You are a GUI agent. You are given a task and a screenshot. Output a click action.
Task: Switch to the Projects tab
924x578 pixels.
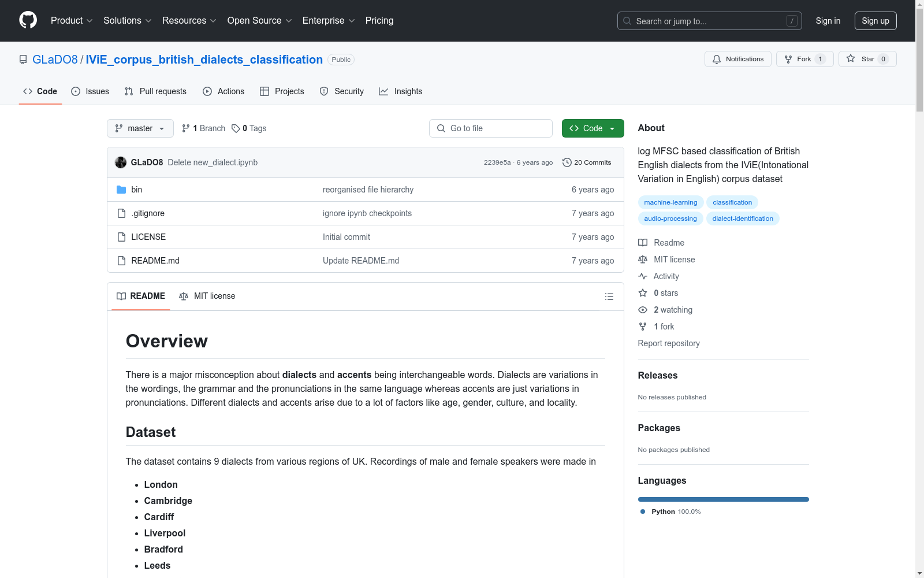[x=282, y=91]
